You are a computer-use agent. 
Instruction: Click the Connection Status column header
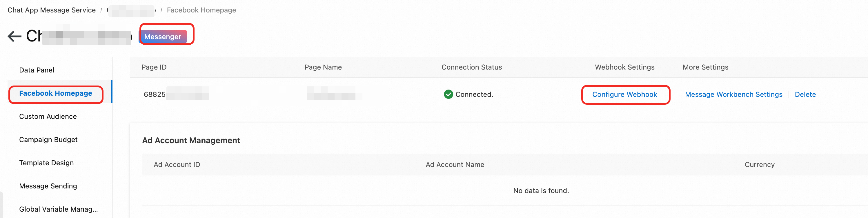[x=471, y=67]
